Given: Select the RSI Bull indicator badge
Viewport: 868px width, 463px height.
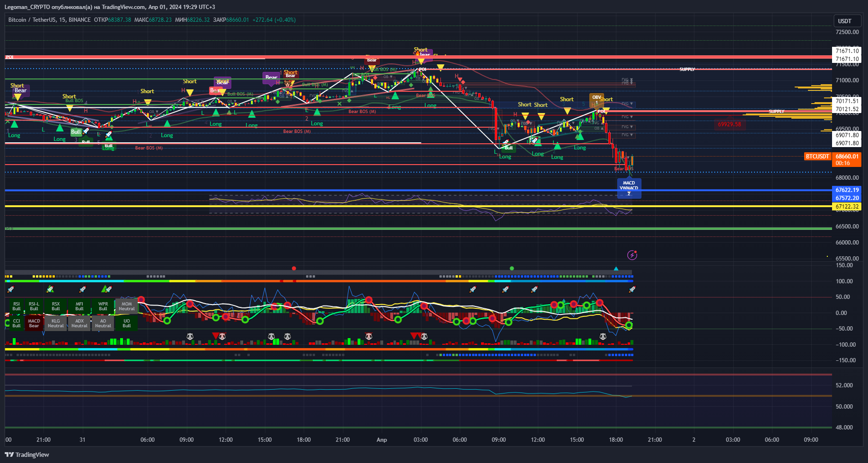Looking at the screenshot, I should point(17,306).
